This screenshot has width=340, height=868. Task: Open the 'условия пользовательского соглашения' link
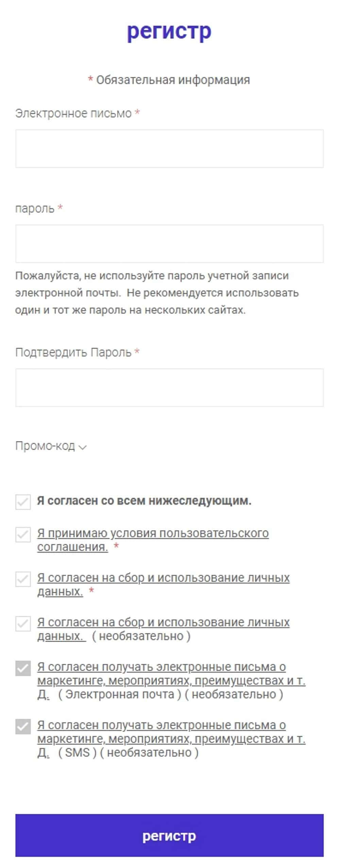(153, 533)
